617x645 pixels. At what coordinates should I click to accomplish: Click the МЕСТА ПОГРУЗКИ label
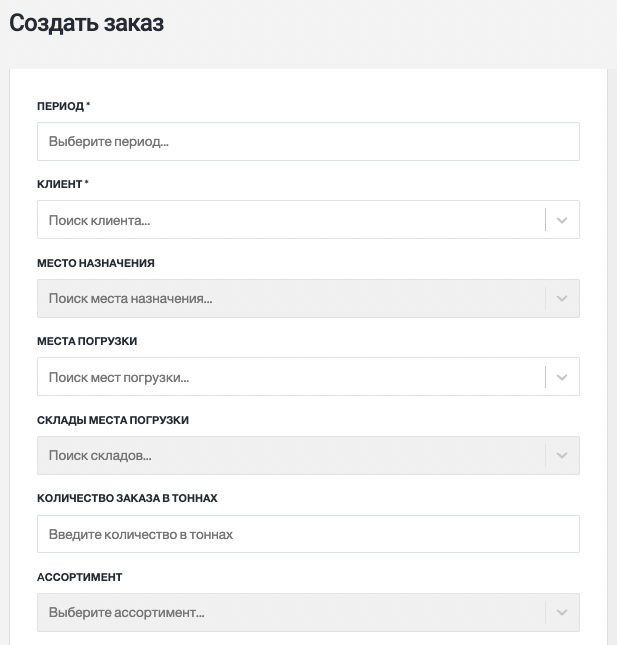point(87,341)
